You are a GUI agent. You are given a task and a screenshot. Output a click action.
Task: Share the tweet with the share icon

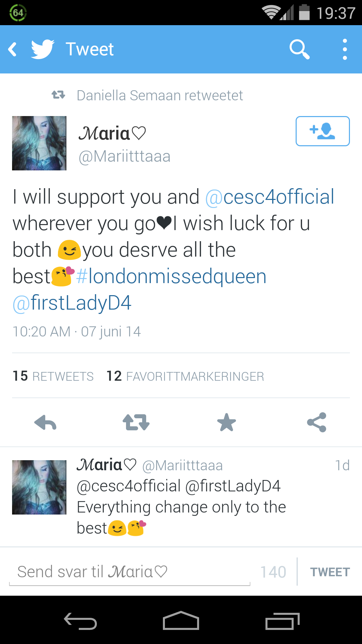coord(317,422)
